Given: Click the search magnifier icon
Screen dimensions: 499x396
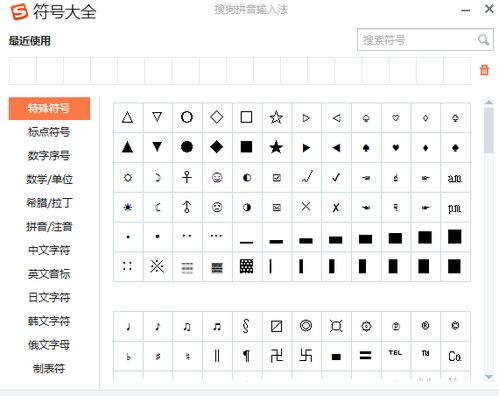Looking at the screenshot, I should (x=483, y=40).
